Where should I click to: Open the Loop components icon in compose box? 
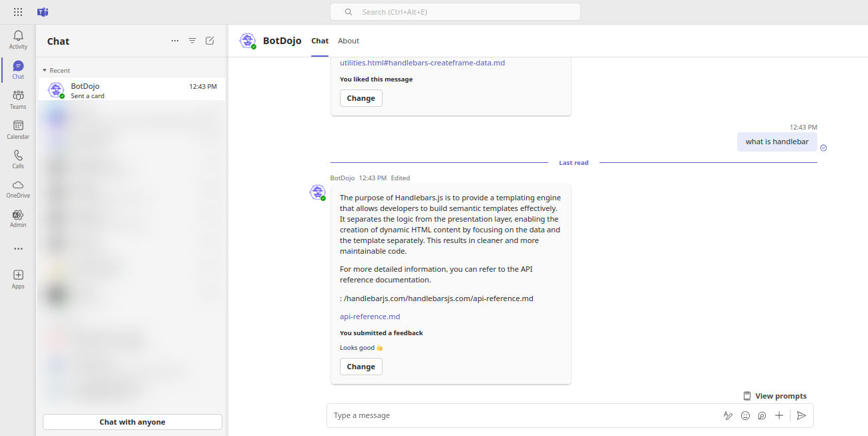coord(762,415)
